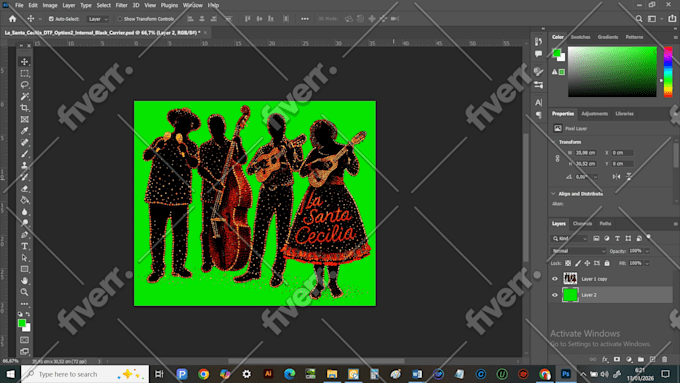Enable Show Transform Controls checkbox
Image resolution: width=680 pixels, height=383 pixels.
coord(120,19)
